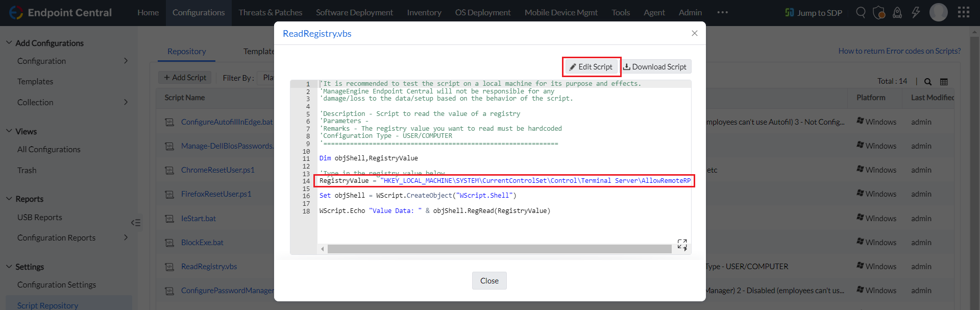
Task: Click script icon beside ChromeResetUser.ps1
Action: click(x=169, y=170)
